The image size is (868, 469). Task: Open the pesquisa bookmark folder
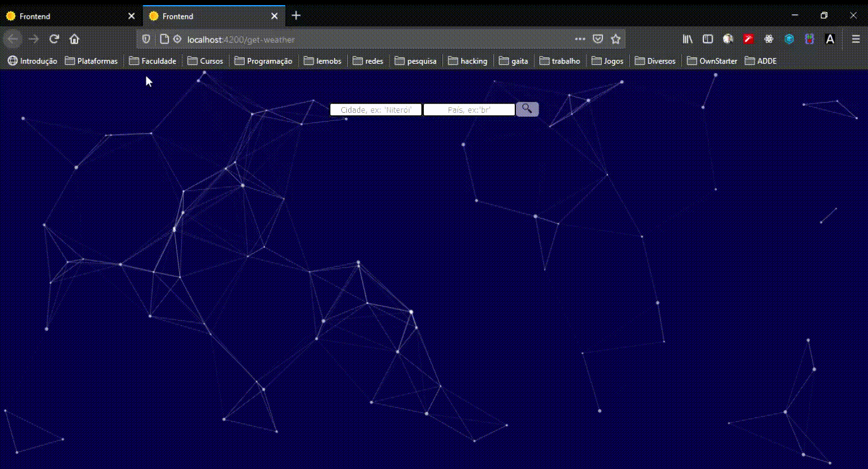[x=416, y=61]
